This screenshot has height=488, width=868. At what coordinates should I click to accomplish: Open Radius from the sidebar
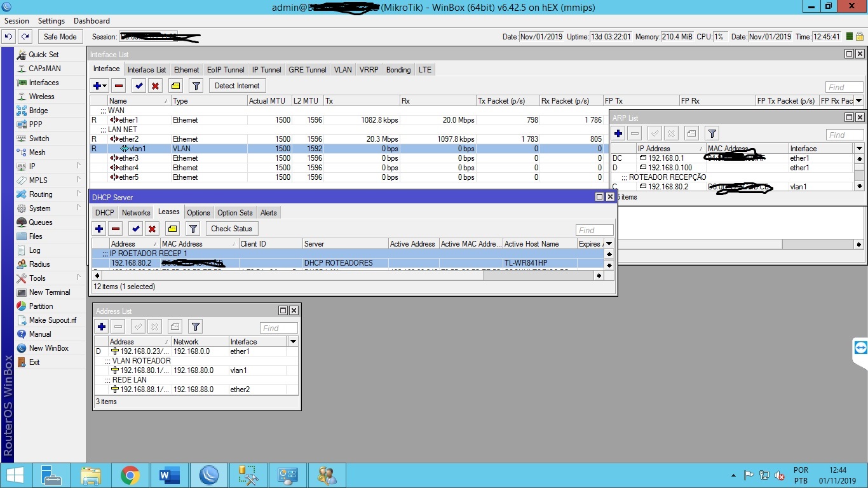click(39, 264)
